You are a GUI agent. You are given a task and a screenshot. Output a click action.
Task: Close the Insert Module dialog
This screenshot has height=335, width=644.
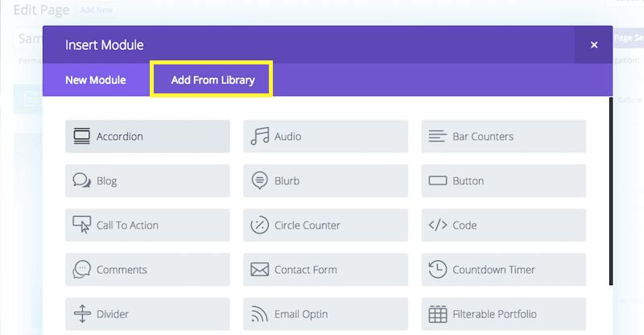click(x=594, y=45)
